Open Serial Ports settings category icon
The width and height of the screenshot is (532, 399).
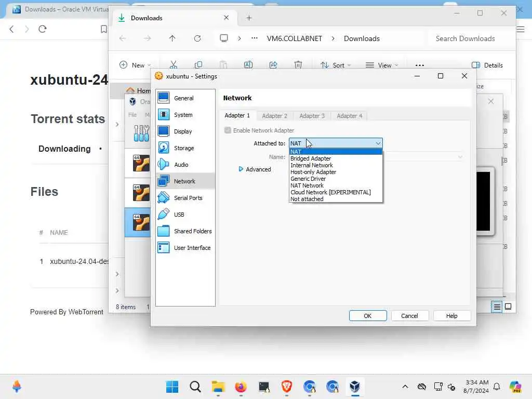(x=164, y=198)
